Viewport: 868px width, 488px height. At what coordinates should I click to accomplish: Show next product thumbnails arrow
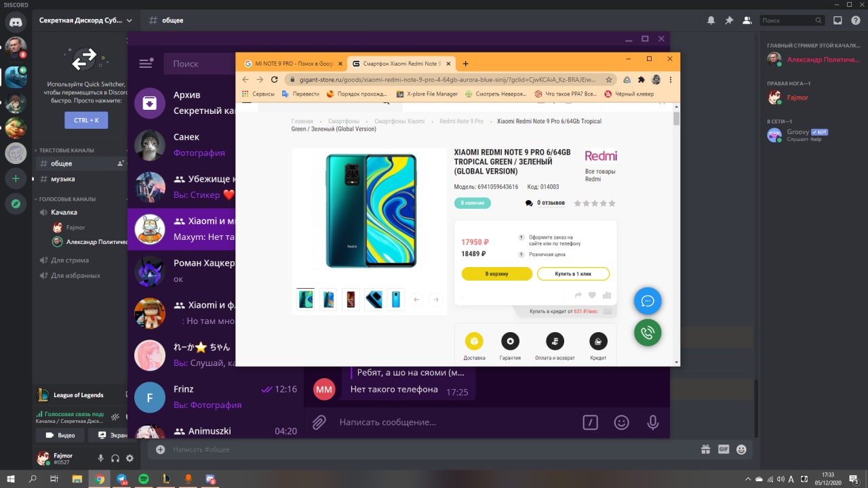click(436, 299)
